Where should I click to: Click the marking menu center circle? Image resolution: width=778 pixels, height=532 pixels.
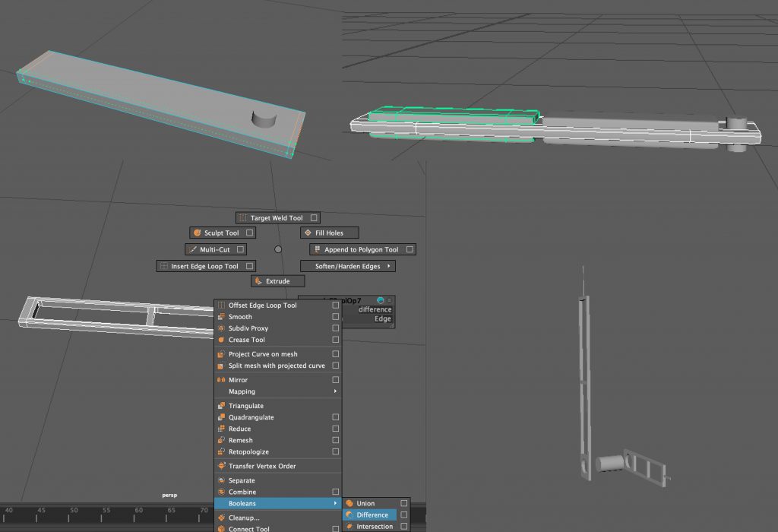pyautogui.click(x=278, y=249)
